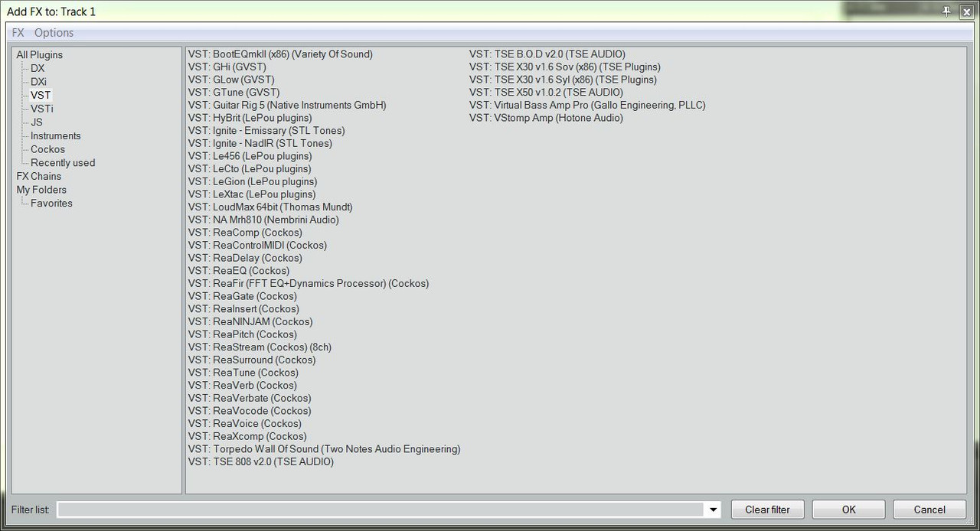Select VST: TSE X50 v1.0.2 plugin
The image size is (980, 531).
click(546, 93)
